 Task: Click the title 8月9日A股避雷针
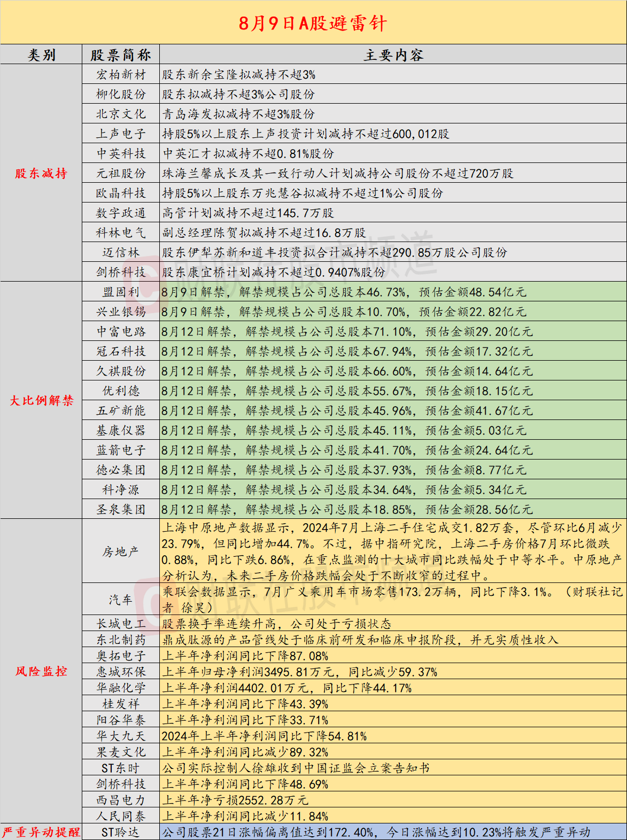click(313, 23)
